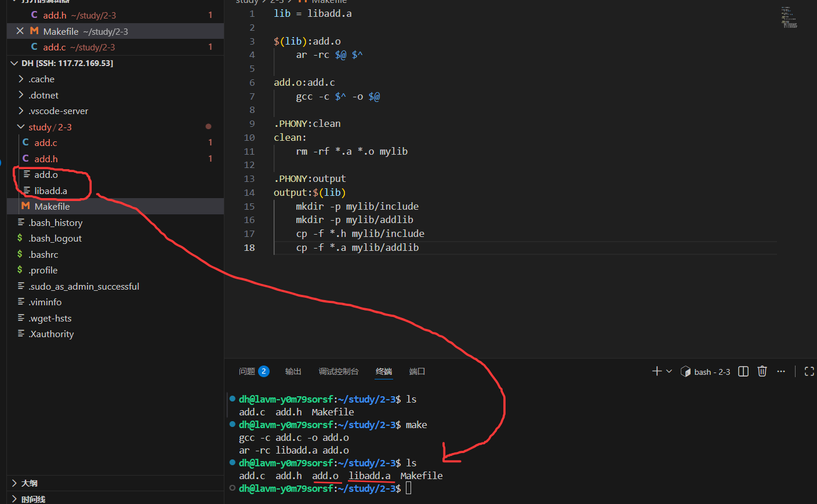
Task: Click the file icon beside libadd.a
Action: click(x=27, y=190)
